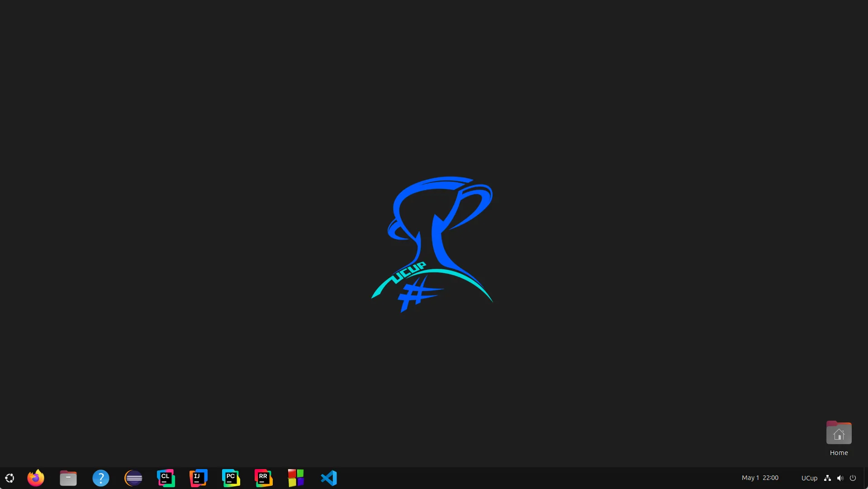Launch Eclipse IDE from the taskbar
Image resolution: width=868 pixels, height=489 pixels.
(133, 478)
